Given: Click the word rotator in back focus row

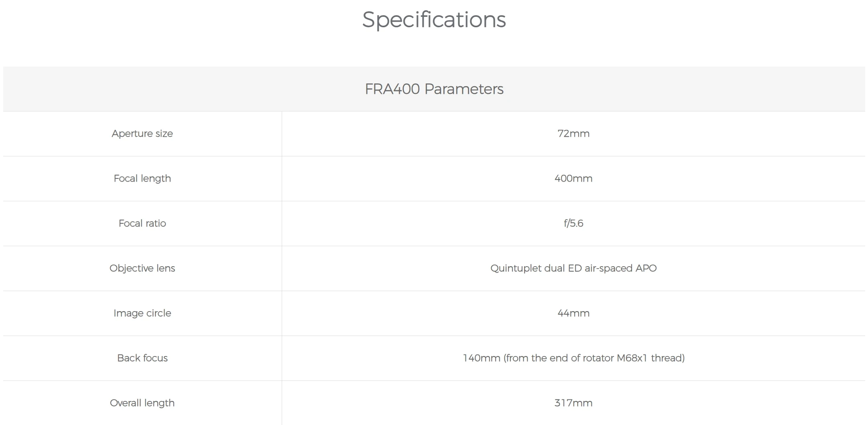Looking at the screenshot, I should [x=598, y=358].
